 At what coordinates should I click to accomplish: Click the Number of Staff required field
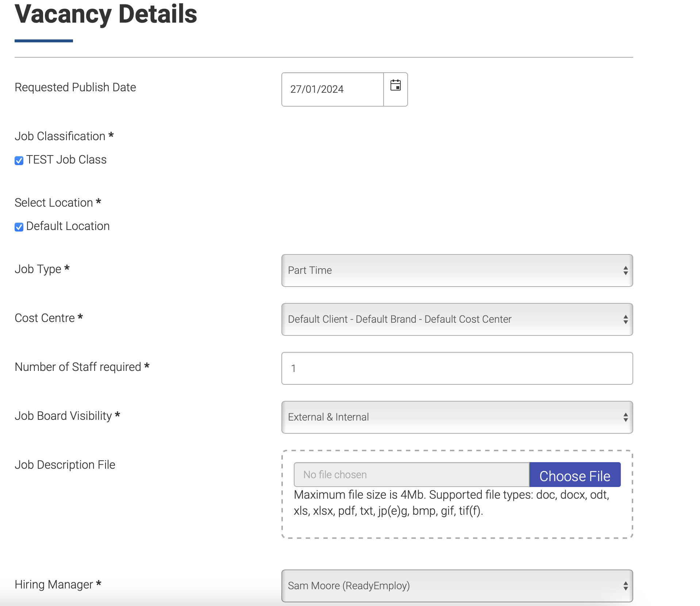[x=456, y=368]
